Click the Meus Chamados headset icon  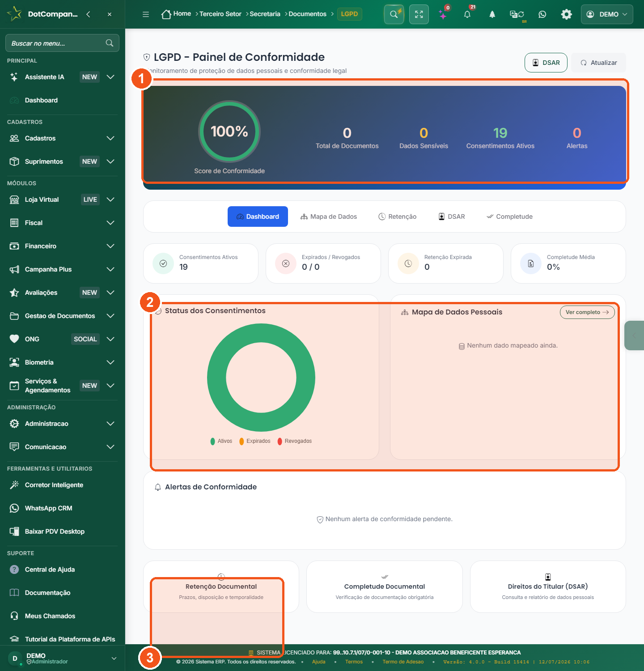click(x=14, y=616)
